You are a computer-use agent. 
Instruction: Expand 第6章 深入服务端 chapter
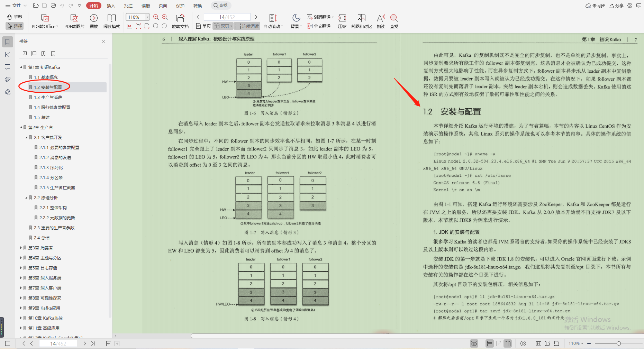21,278
